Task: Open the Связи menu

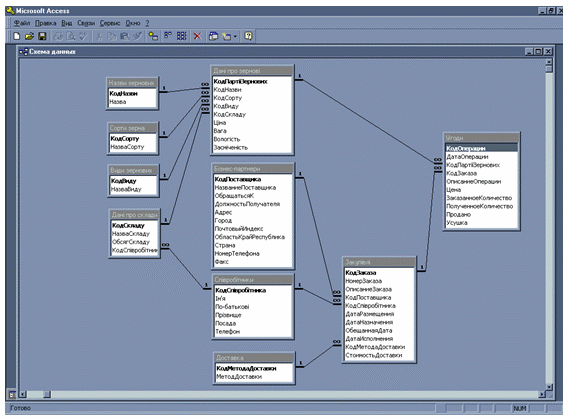Action: pos(86,23)
